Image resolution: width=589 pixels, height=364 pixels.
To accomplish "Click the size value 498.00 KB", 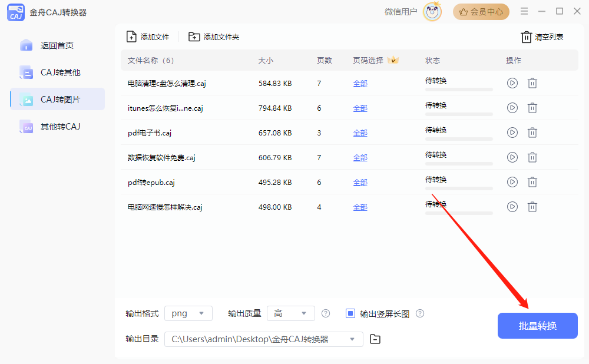I will (275, 207).
